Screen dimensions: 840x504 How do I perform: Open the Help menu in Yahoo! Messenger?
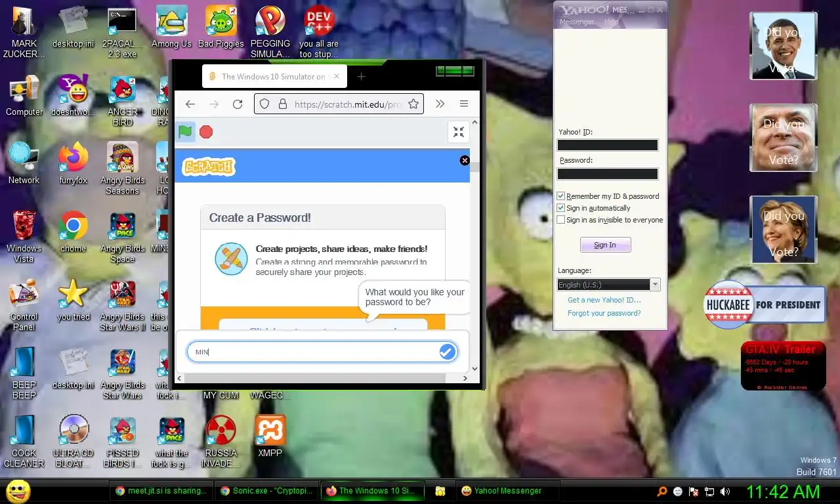click(x=611, y=22)
